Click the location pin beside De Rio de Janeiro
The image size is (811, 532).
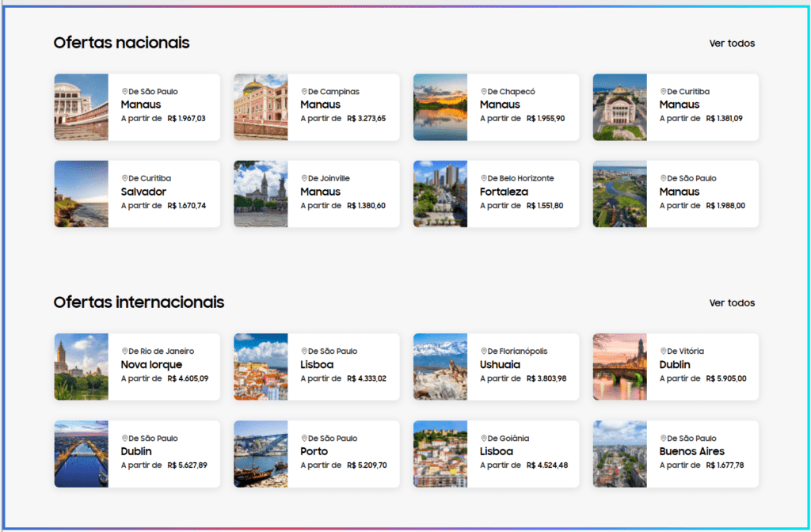[x=124, y=351]
